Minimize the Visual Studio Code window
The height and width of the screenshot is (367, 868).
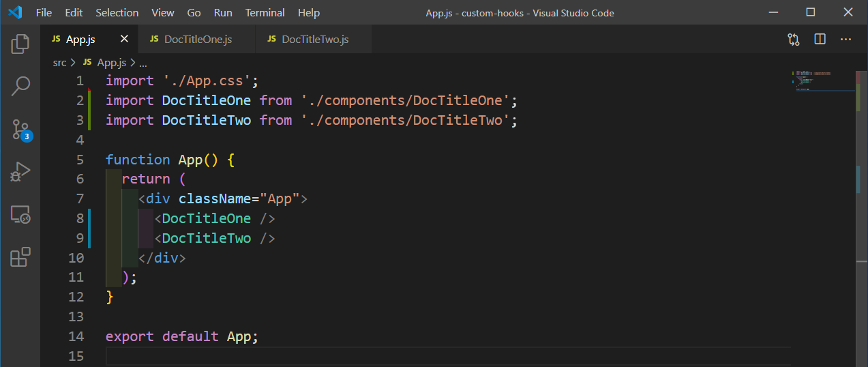pos(773,12)
